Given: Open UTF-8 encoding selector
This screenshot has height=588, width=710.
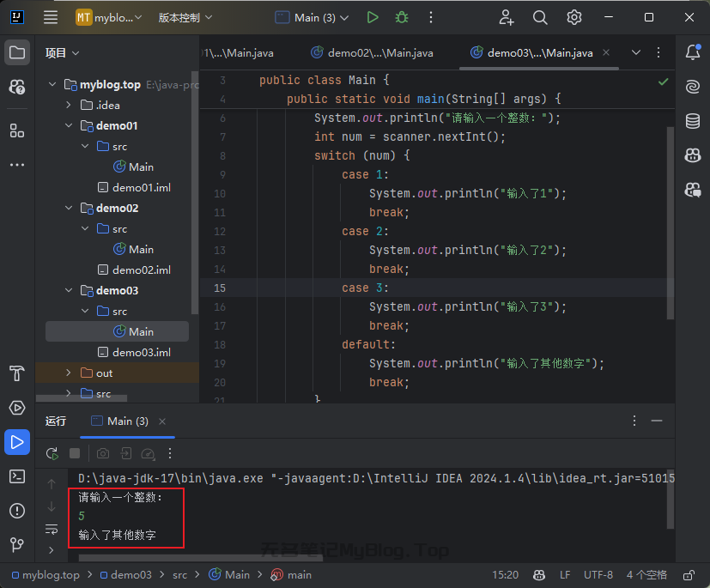Looking at the screenshot, I should pos(598,575).
